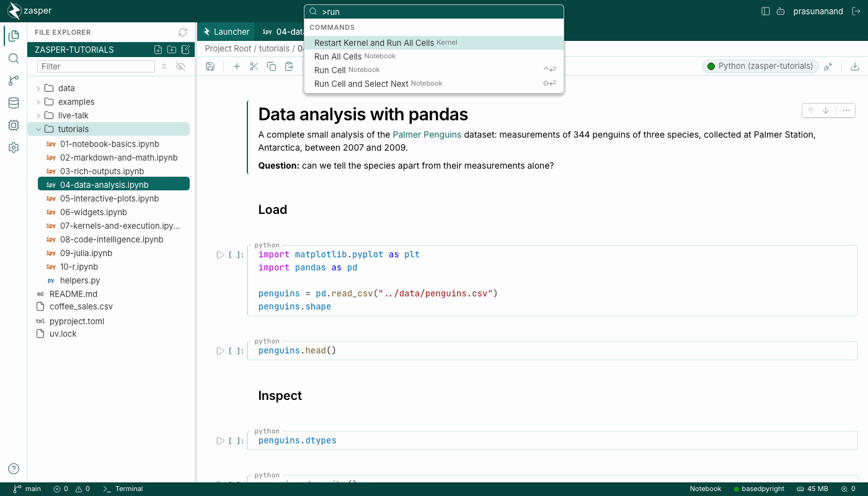Create a new file in ZASPER-TUTORIALS

158,50
